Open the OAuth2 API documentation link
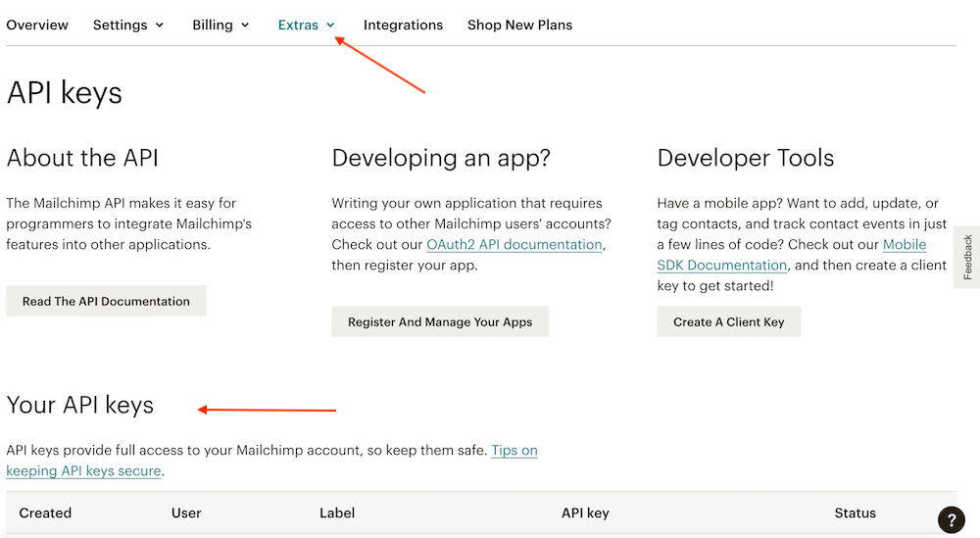The width and height of the screenshot is (980, 538). [514, 244]
